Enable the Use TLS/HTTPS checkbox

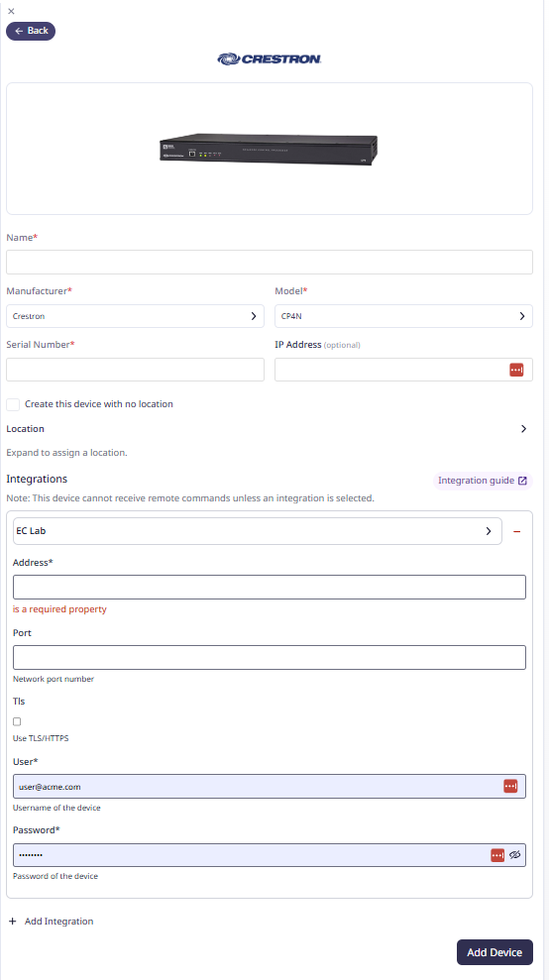coord(17,721)
